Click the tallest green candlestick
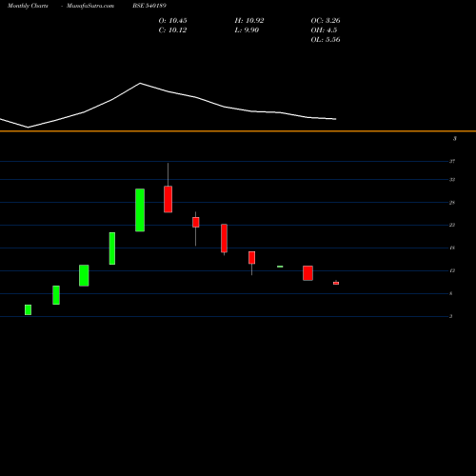The image size is (476, 476). tap(140, 210)
